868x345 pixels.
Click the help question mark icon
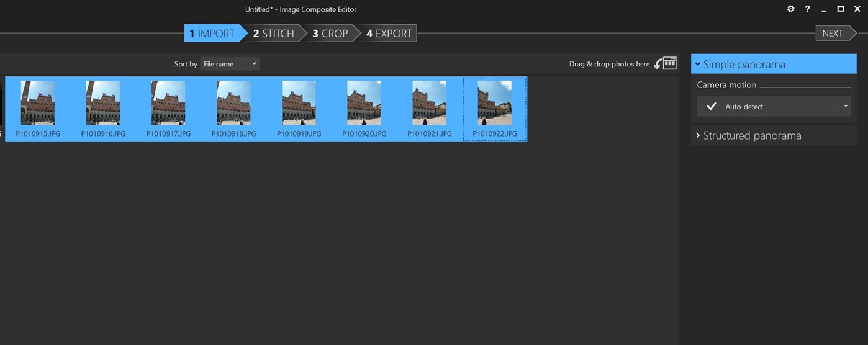[x=807, y=9]
